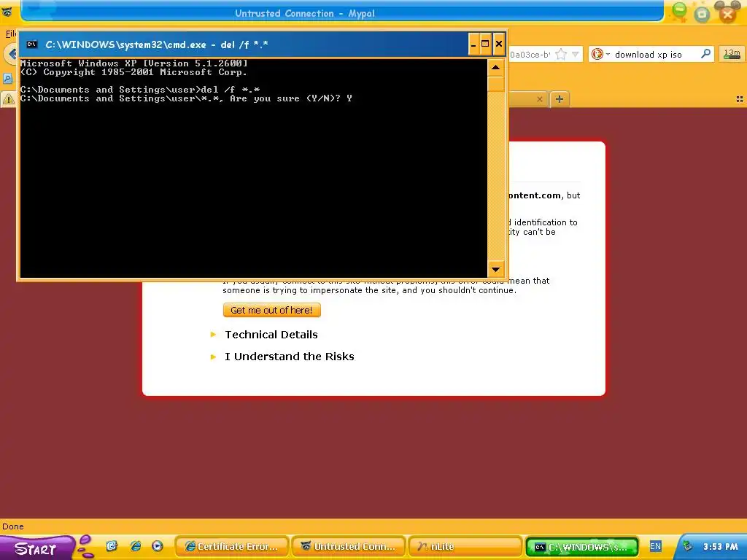Open the File menu in Mypal
The width and height of the screenshot is (747, 560).
[x=9, y=34]
